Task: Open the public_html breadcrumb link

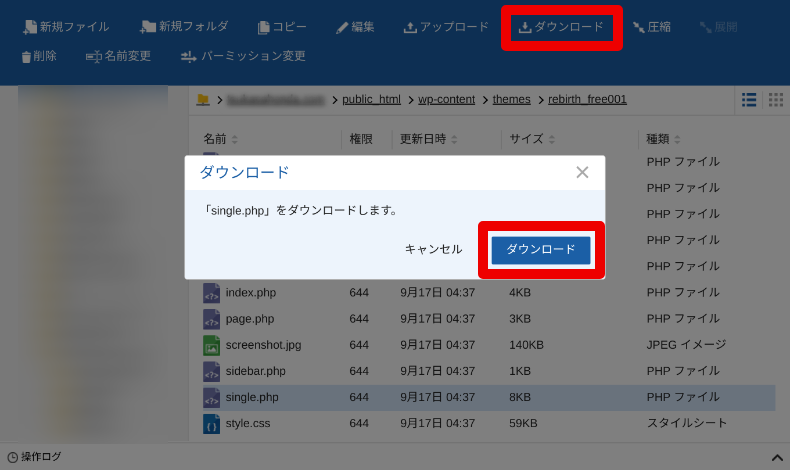Action: click(x=371, y=99)
